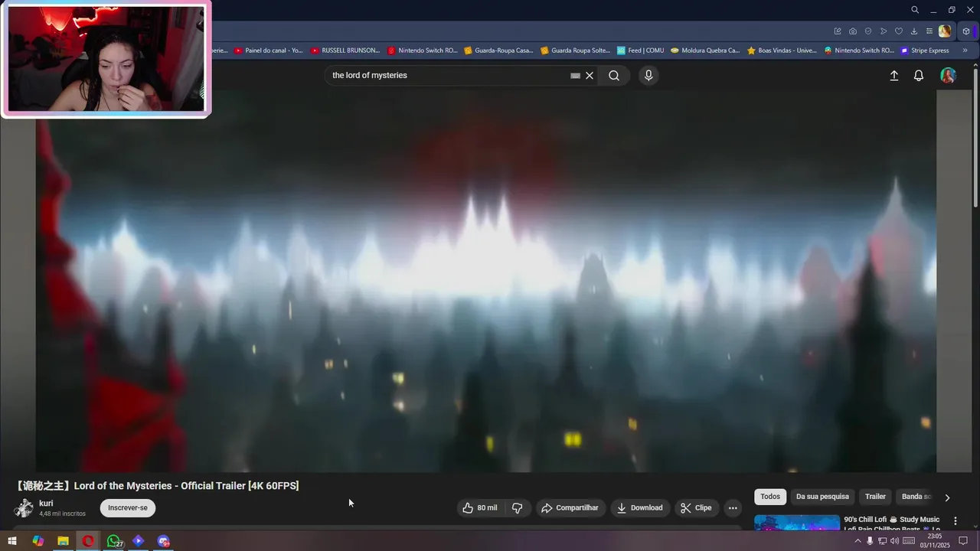Open more actions three-dot menu under video

(x=733, y=508)
